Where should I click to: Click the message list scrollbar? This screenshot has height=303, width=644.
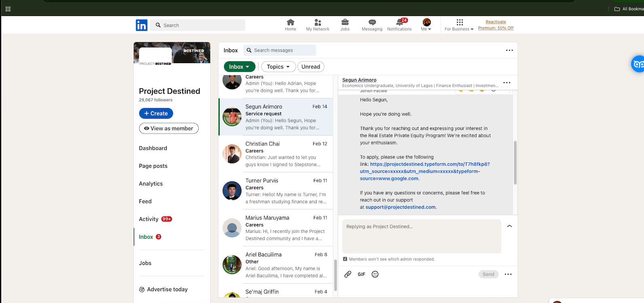(x=335, y=275)
